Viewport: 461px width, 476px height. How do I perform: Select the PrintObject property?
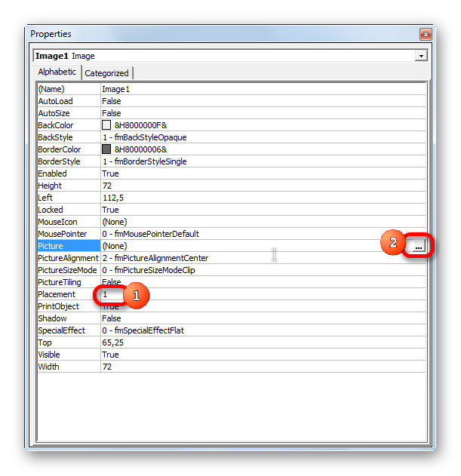[x=69, y=306]
